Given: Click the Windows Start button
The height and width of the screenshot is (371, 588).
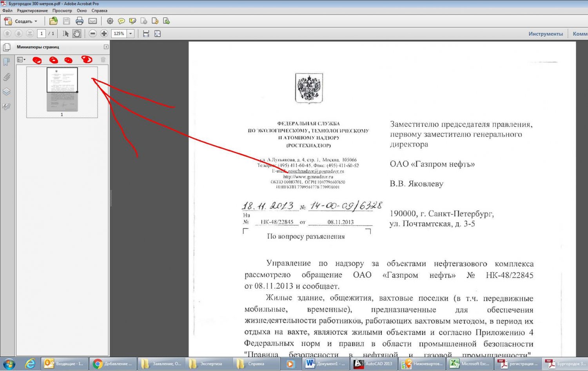Looking at the screenshot, I should pos(9,364).
